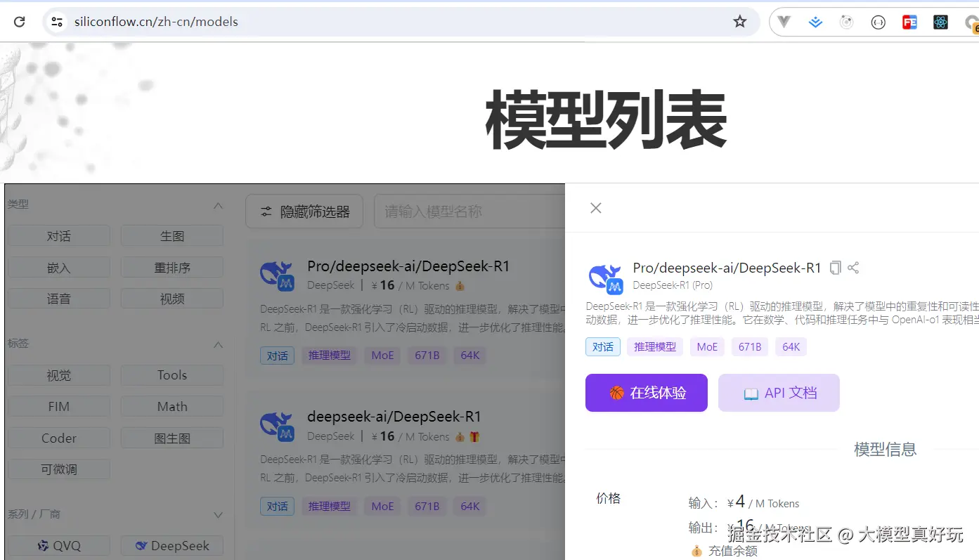979x560 pixels.
Task: Filter models by 生图 type
Action: [x=172, y=236]
